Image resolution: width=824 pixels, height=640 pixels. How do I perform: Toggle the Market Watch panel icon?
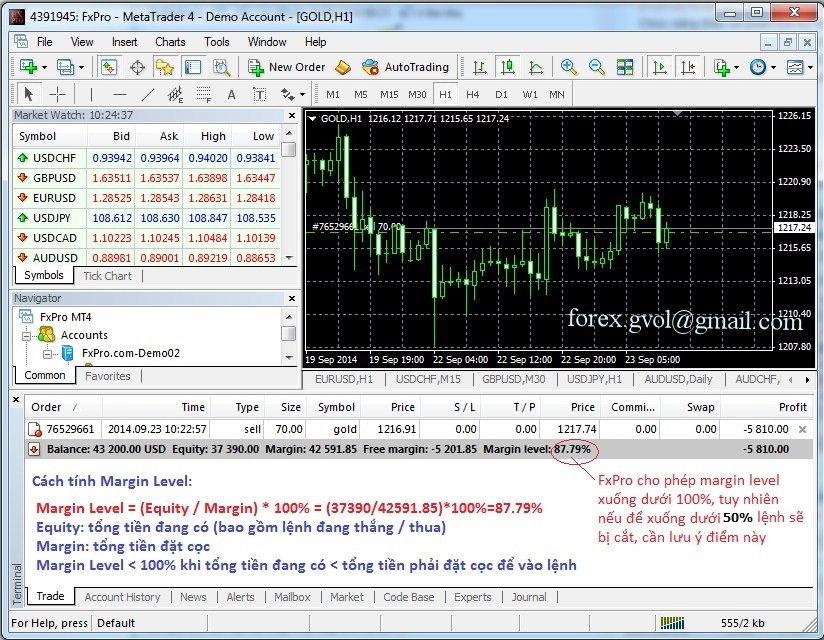109,67
